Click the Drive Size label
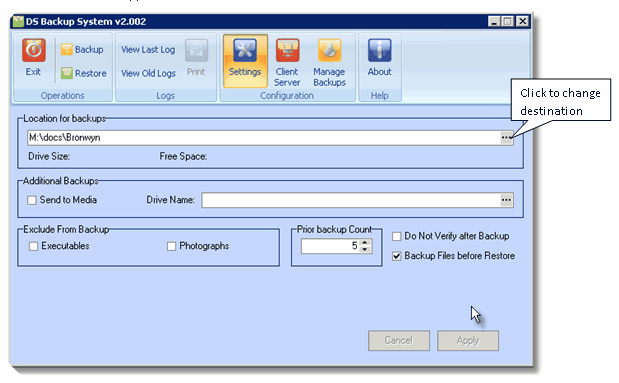Screen dimensions: 619x383 click(49, 156)
